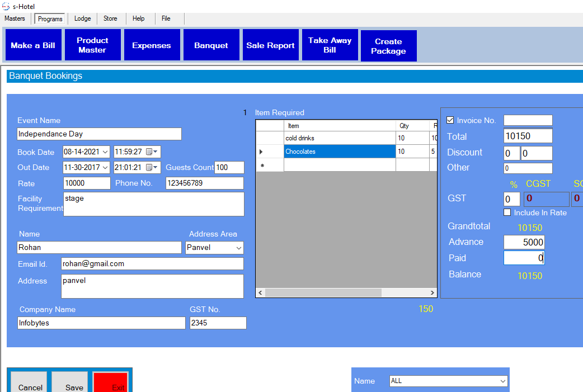Click the item grid horizontal scrollbar
This screenshot has height=392, width=583.
click(x=323, y=293)
